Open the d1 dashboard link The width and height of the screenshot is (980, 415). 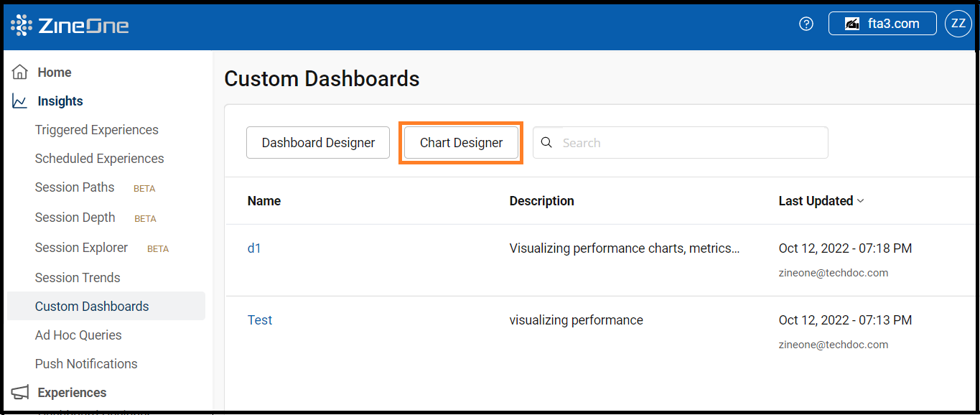pyautogui.click(x=255, y=248)
